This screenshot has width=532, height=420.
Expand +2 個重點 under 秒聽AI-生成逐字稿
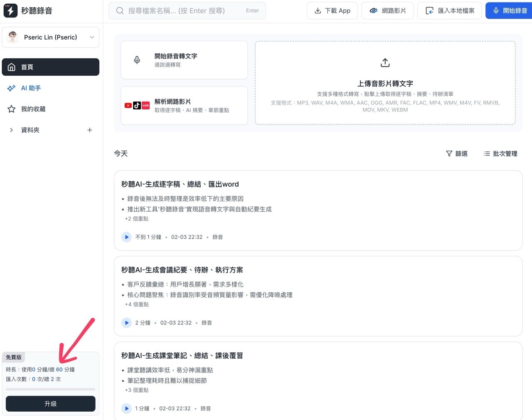pyautogui.click(x=136, y=218)
